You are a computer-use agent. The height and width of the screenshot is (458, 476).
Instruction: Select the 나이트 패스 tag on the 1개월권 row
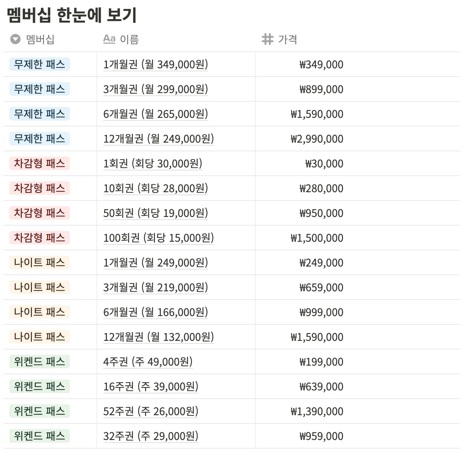pyautogui.click(x=39, y=262)
